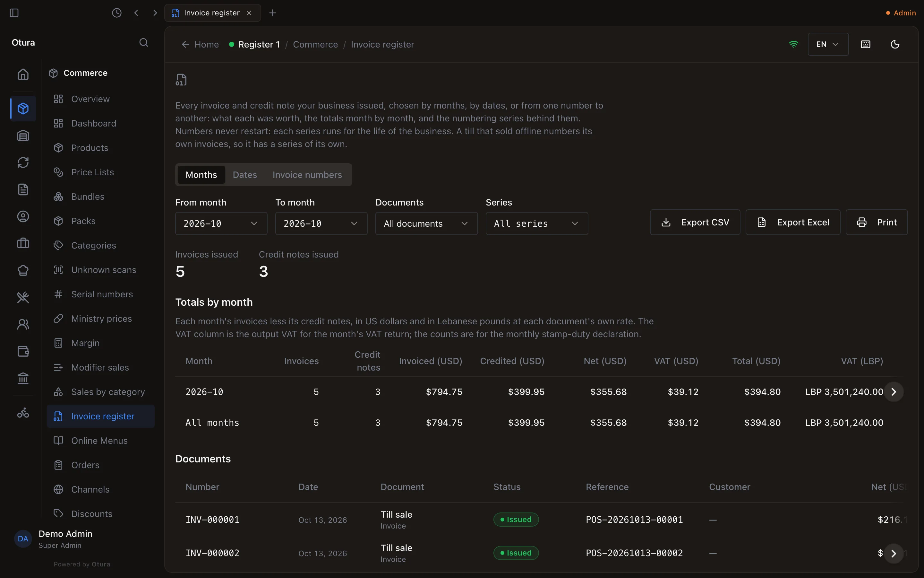Switch to the Dates tab
The image size is (924, 578).
click(x=245, y=175)
